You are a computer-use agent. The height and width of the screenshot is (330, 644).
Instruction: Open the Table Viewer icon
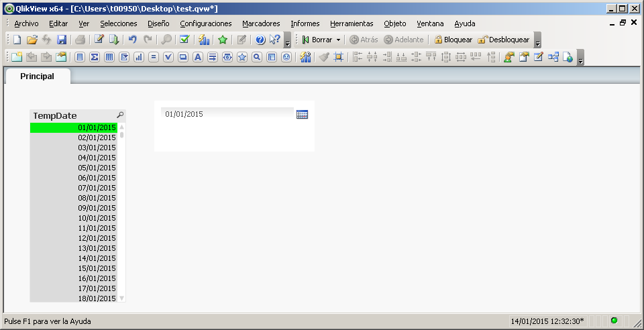point(553,57)
